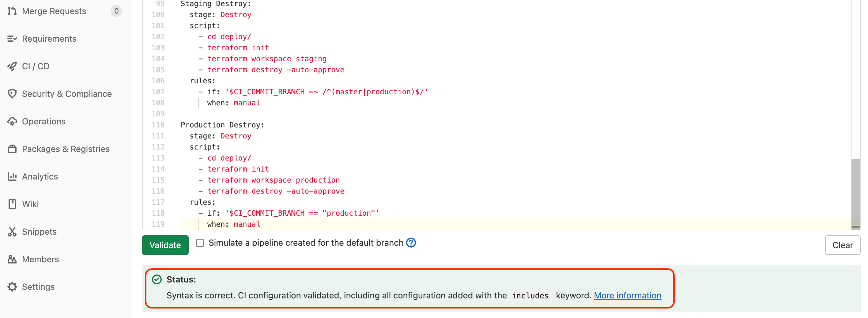Click the Packages & Registries bag icon
This screenshot has width=868, height=318.
(12, 149)
